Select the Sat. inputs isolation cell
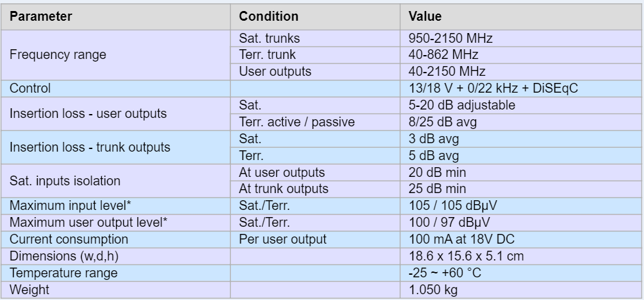This screenshot has width=644, height=300. (115, 181)
